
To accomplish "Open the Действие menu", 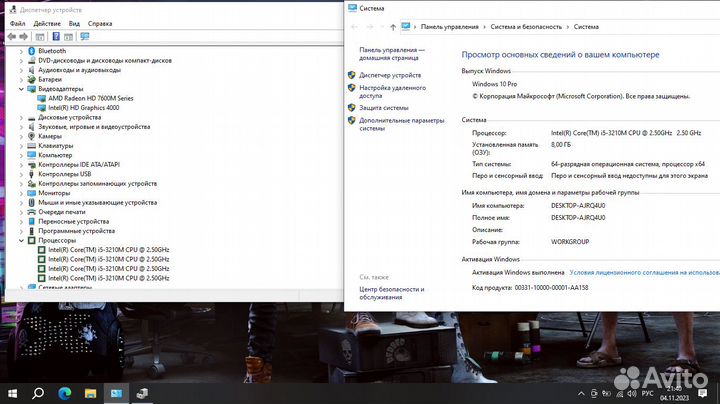I will click(47, 23).
